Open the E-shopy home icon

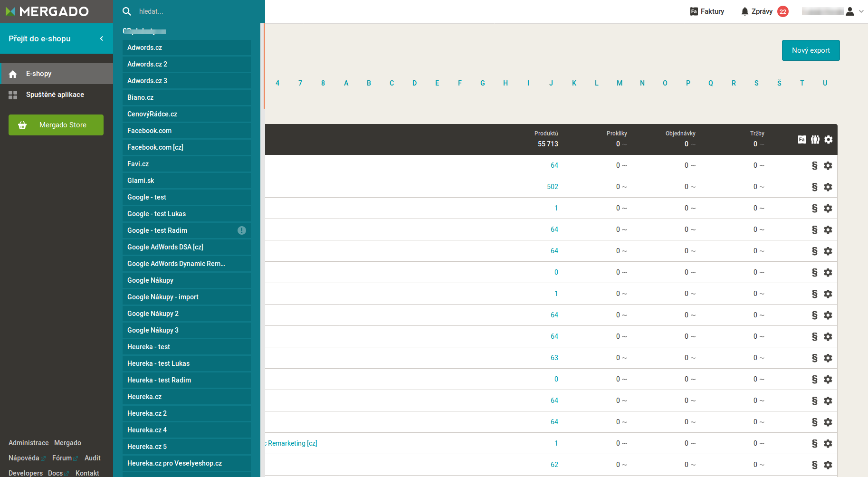pyautogui.click(x=13, y=74)
